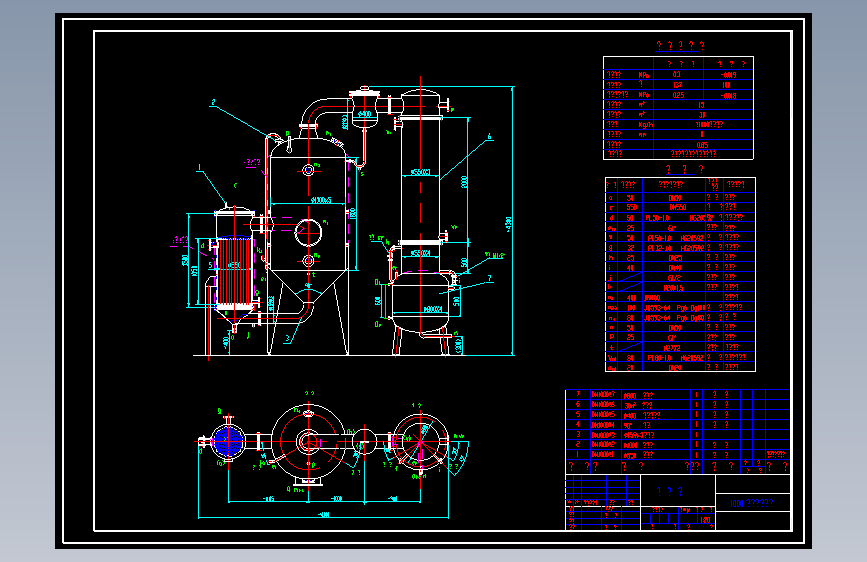Click the lower sight glass on the evaporator
The height and width of the screenshot is (562, 867).
coord(308,261)
